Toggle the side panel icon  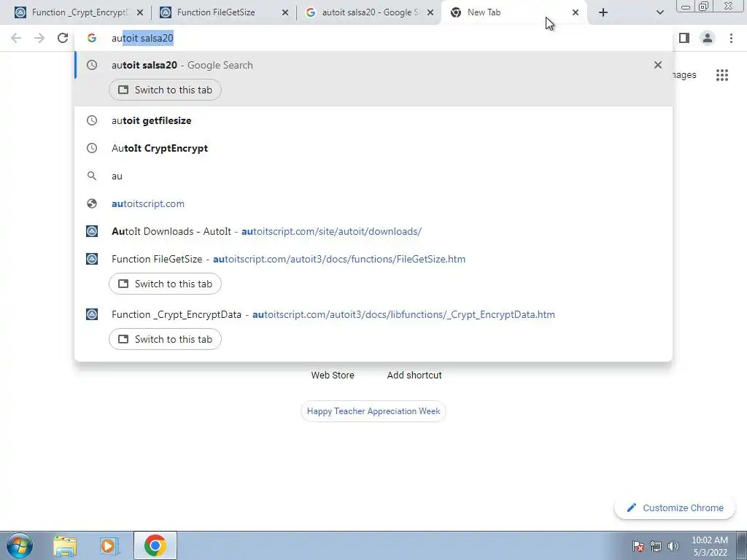point(684,38)
